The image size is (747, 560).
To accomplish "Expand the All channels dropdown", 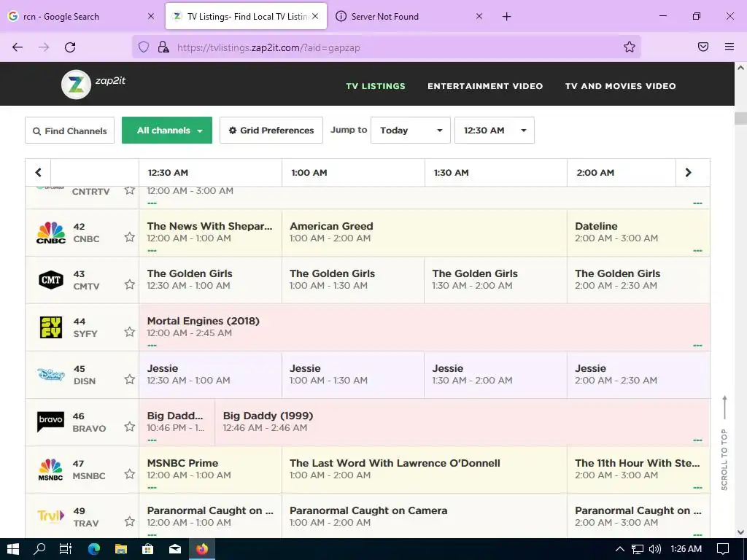I will pyautogui.click(x=167, y=130).
